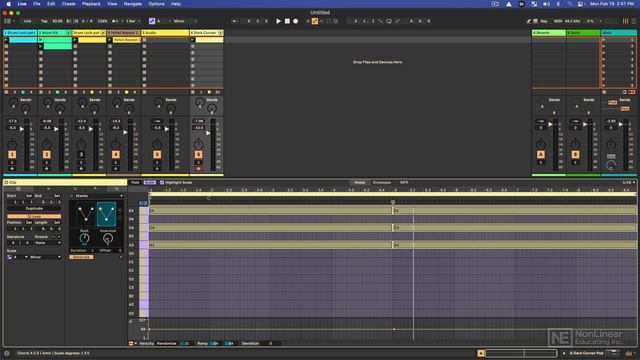Open the control bar Minor scale dropdown
This screenshot has height=360, width=640.
[185, 21]
